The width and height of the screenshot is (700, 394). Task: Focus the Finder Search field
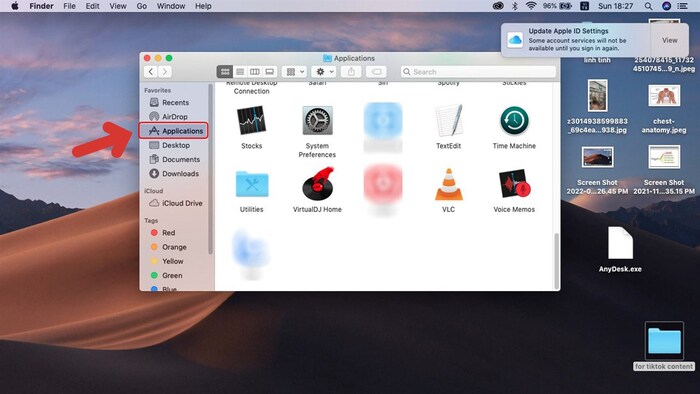pos(479,71)
